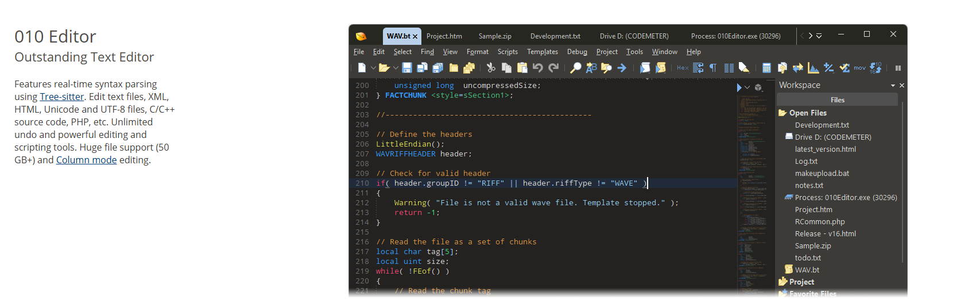The image size is (980, 307).
Task: Open the Templates menu
Action: (x=543, y=52)
